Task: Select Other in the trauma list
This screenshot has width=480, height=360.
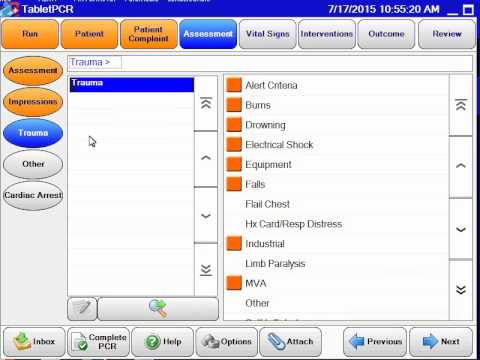Action: pyautogui.click(x=257, y=303)
